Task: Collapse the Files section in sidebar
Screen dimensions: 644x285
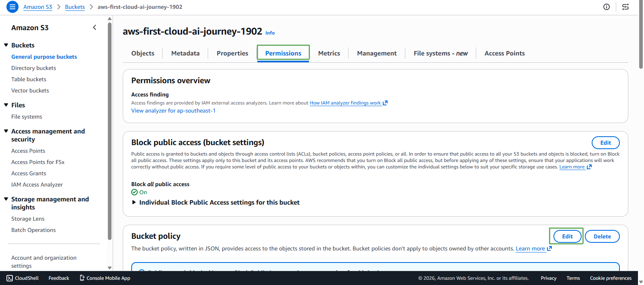Action: pyautogui.click(x=6, y=105)
